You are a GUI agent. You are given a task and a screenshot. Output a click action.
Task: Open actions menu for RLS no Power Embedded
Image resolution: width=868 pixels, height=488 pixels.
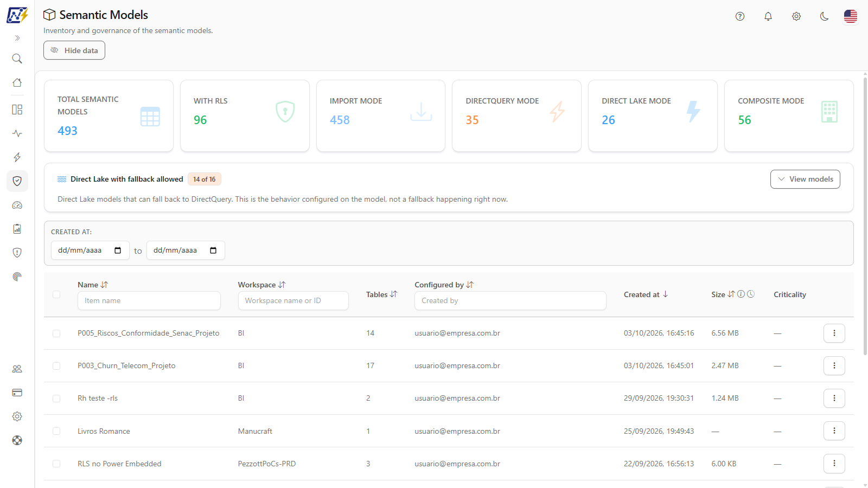(x=834, y=464)
